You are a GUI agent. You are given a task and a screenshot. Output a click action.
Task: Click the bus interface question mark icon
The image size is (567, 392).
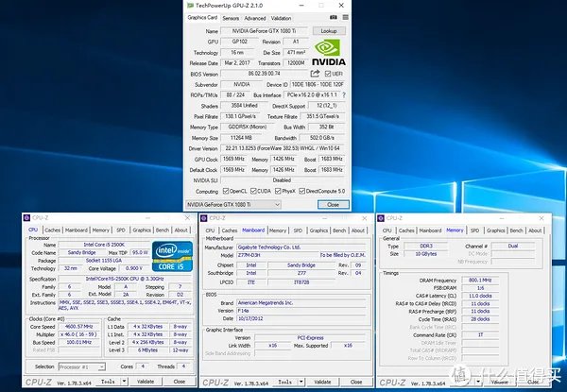[344, 94]
